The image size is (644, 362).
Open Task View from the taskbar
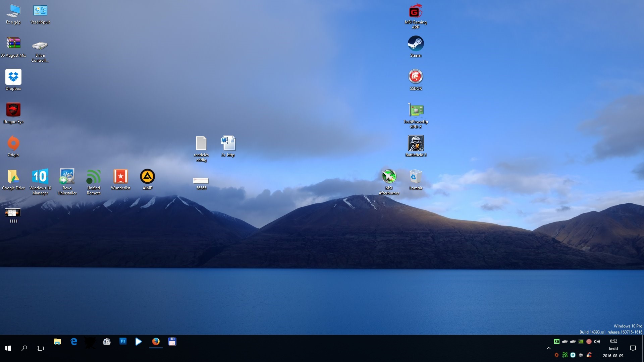pos(40,348)
